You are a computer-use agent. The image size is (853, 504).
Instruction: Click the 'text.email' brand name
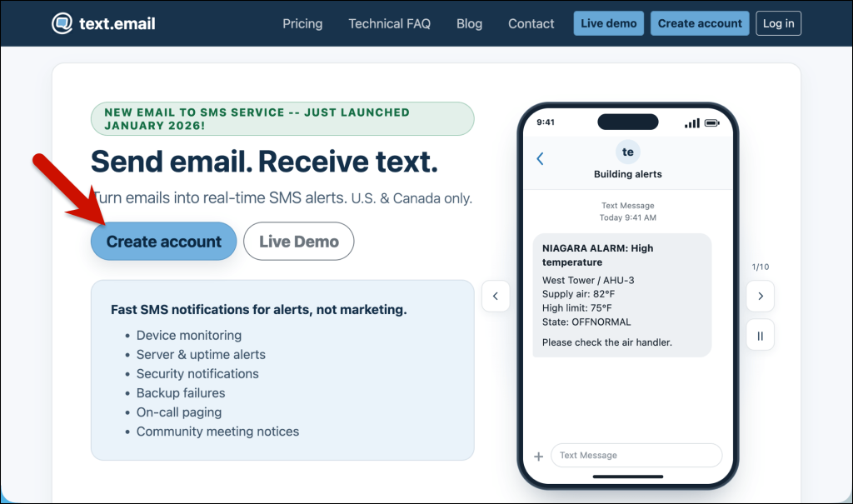tap(117, 24)
